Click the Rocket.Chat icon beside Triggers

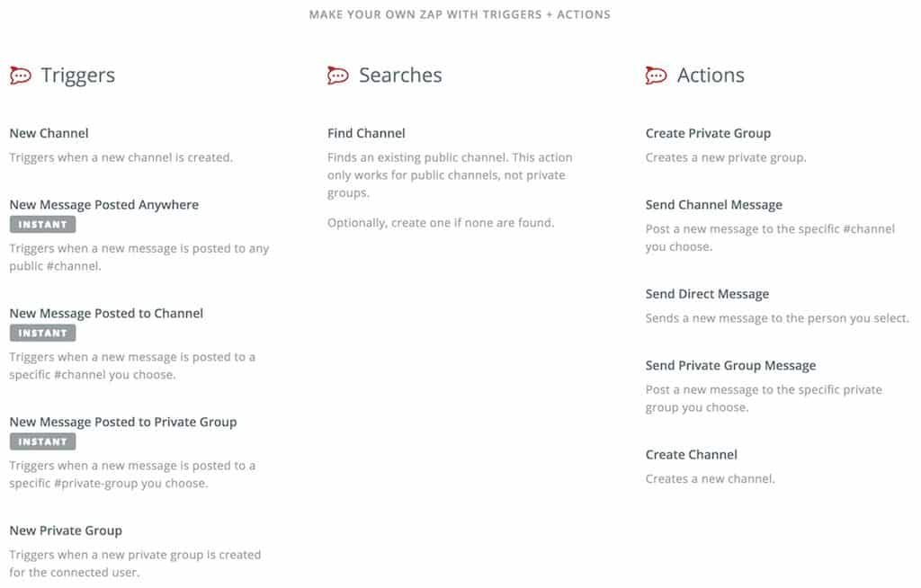21,76
